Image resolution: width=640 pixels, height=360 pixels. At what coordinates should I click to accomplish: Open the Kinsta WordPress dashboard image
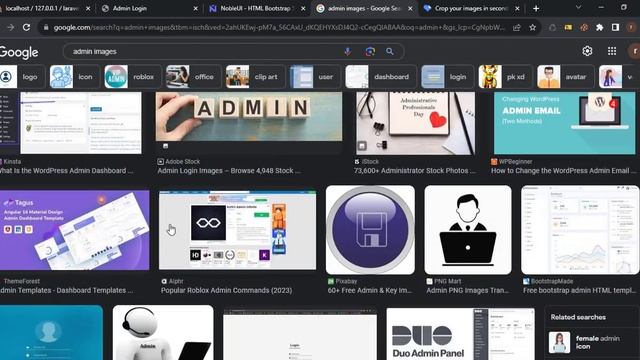tap(71, 122)
